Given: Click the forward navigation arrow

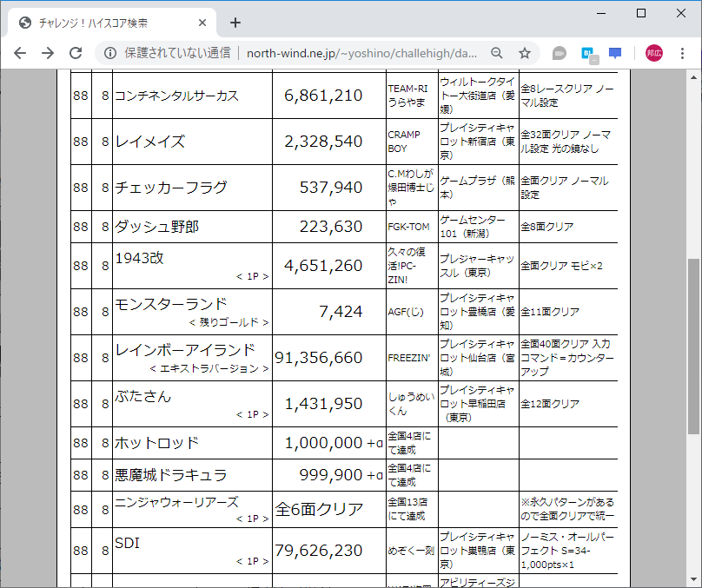Looking at the screenshot, I should (48, 53).
